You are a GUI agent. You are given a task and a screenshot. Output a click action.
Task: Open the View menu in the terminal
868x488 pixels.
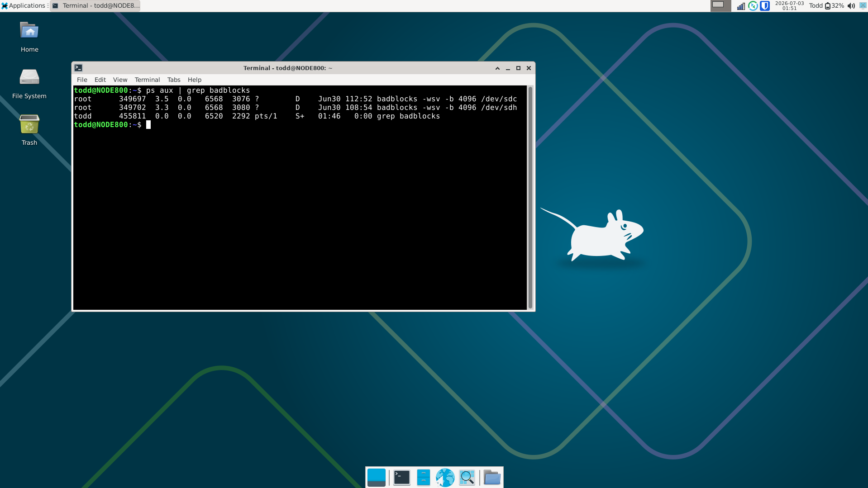click(120, 80)
